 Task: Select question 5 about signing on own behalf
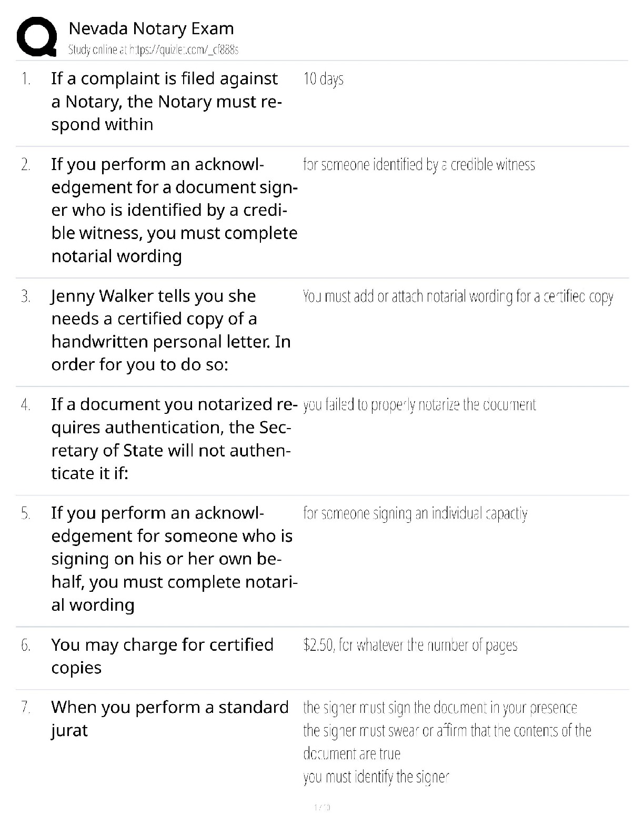(x=174, y=559)
